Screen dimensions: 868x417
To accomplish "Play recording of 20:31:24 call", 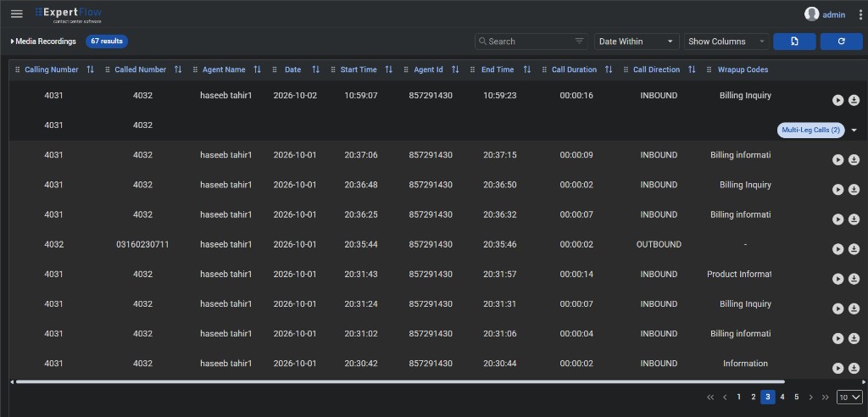I will pyautogui.click(x=838, y=309).
